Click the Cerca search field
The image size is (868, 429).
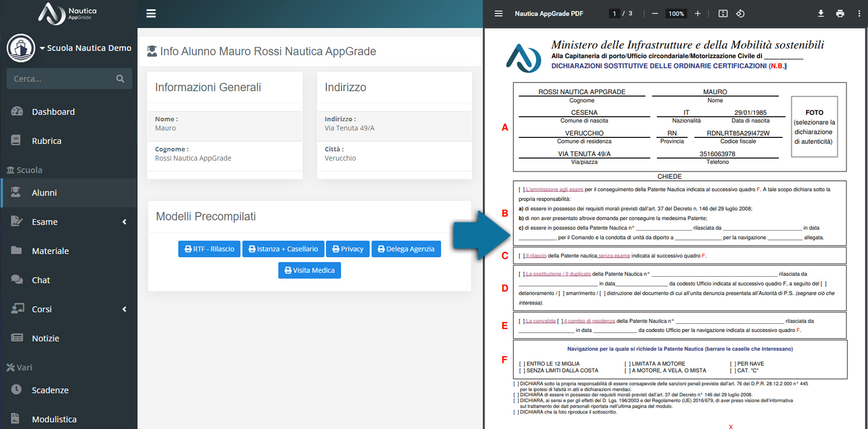[69, 79]
